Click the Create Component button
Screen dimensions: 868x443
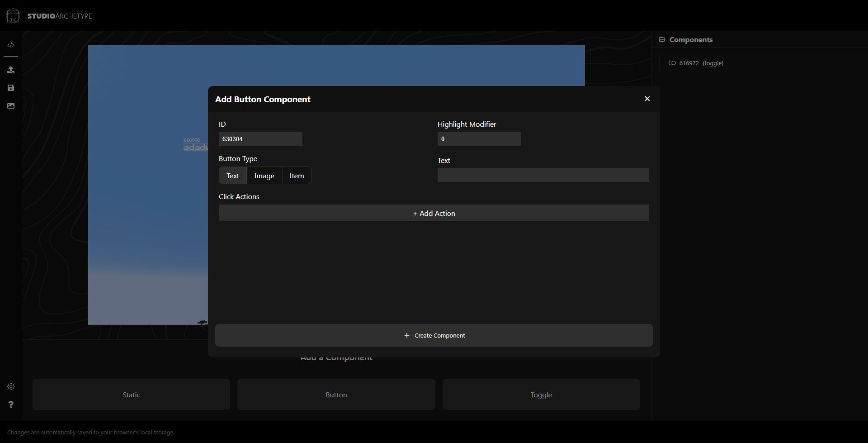[x=434, y=335]
